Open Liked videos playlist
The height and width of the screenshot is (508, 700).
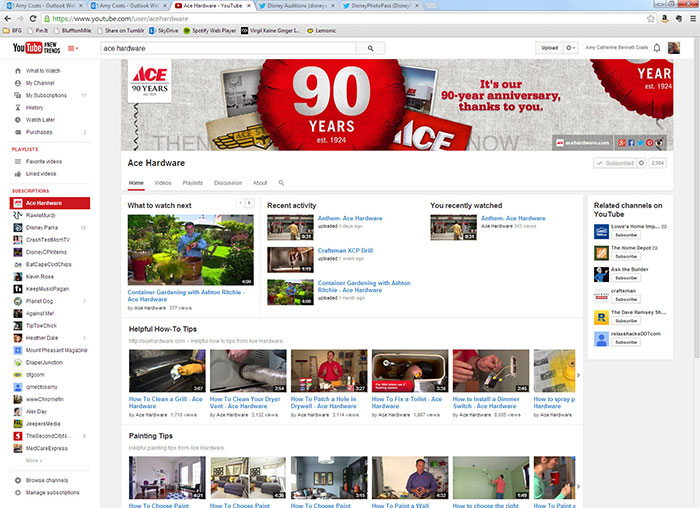click(x=41, y=174)
